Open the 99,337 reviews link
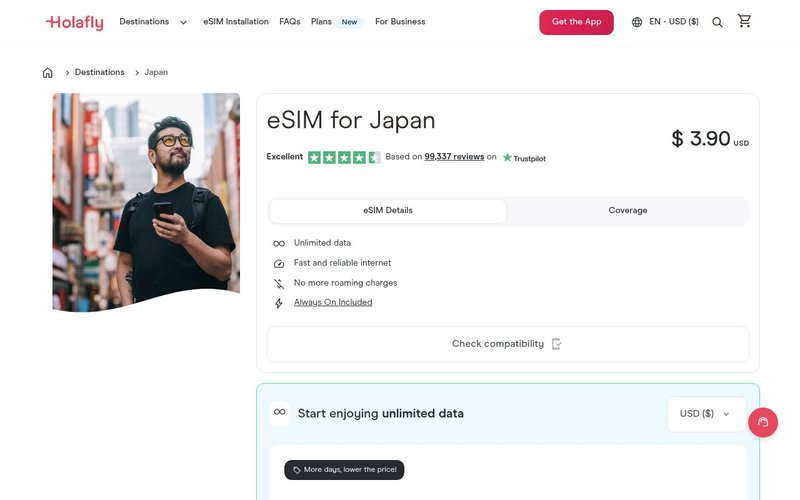This screenshot has height=500, width=800. [454, 157]
